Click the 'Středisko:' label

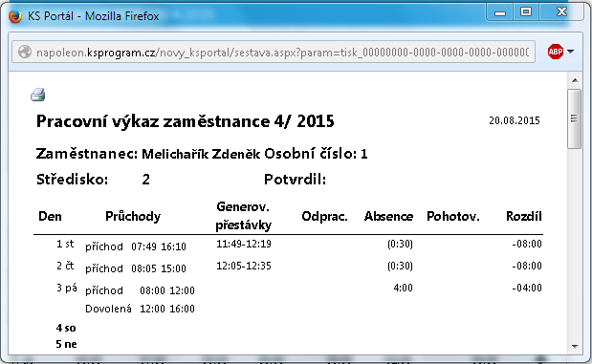[72, 180]
